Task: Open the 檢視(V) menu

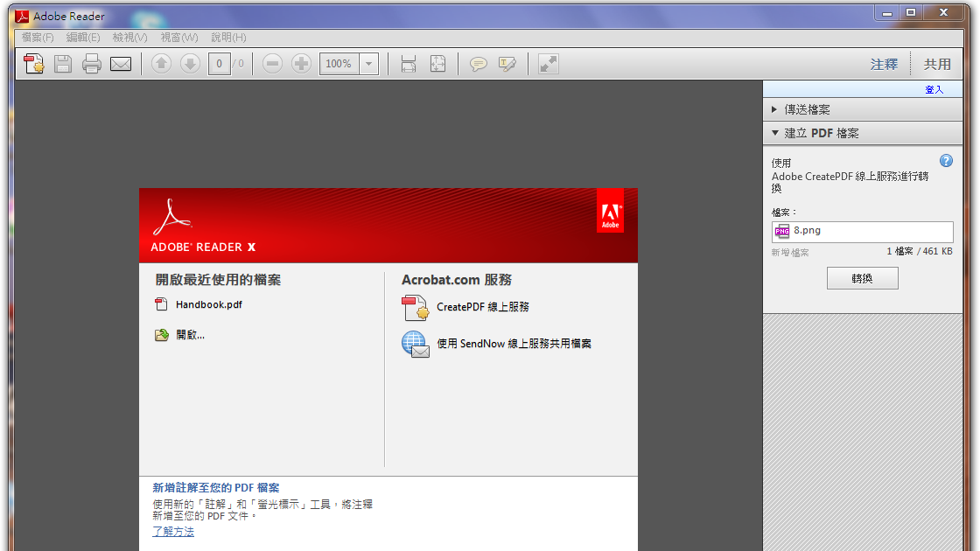Action: pos(130,38)
